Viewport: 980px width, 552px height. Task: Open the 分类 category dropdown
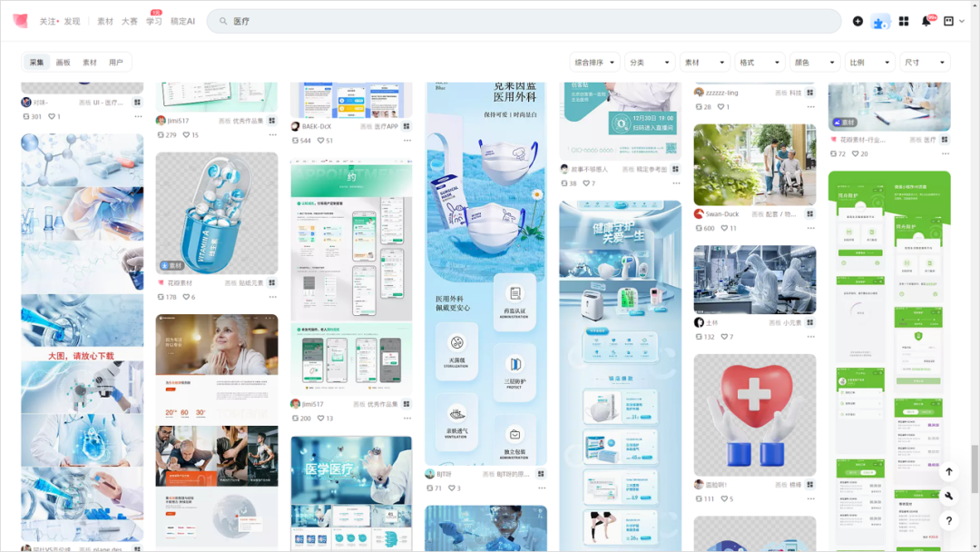click(650, 63)
